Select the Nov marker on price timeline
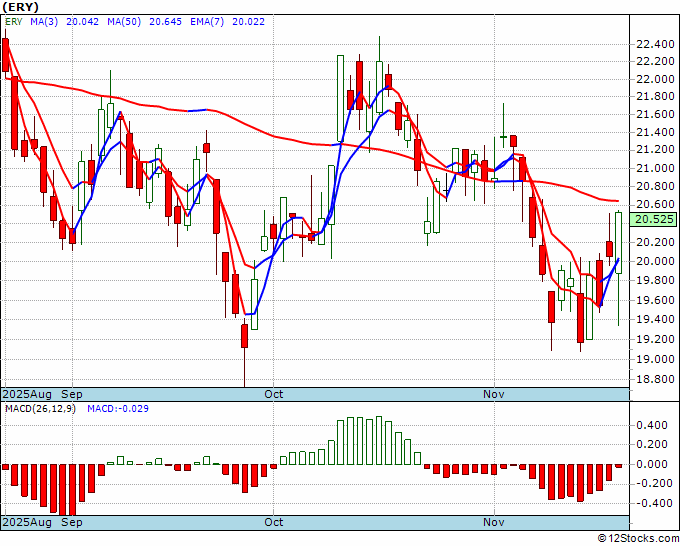Screen dimensions: 680x546 tap(494, 394)
